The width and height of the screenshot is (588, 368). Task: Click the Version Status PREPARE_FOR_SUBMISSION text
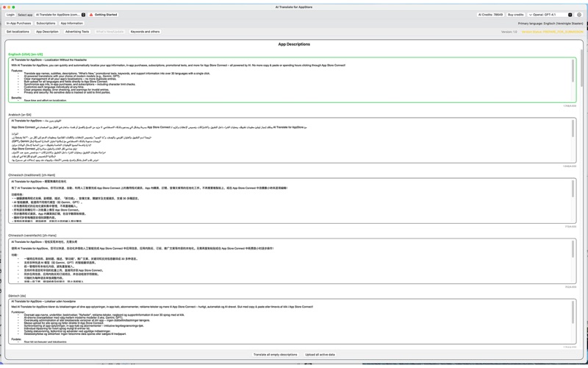pos(553,32)
